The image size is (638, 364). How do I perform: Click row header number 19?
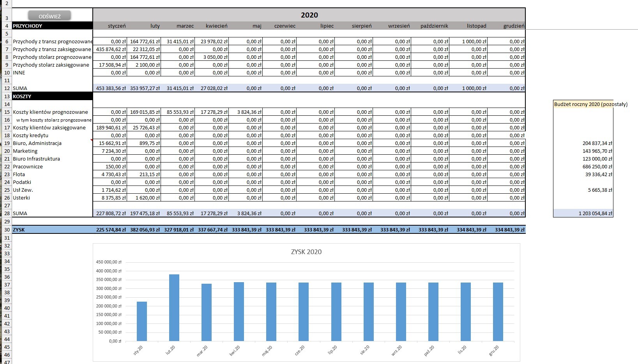tap(7, 143)
